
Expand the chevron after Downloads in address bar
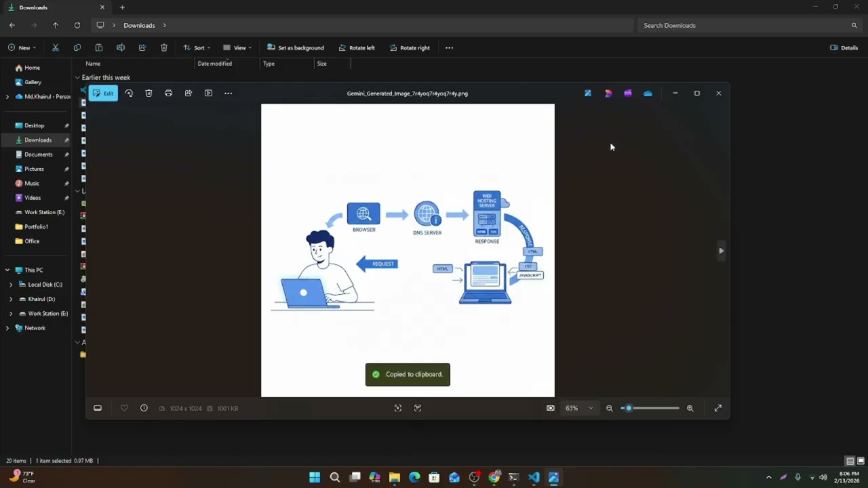point(164,25)
